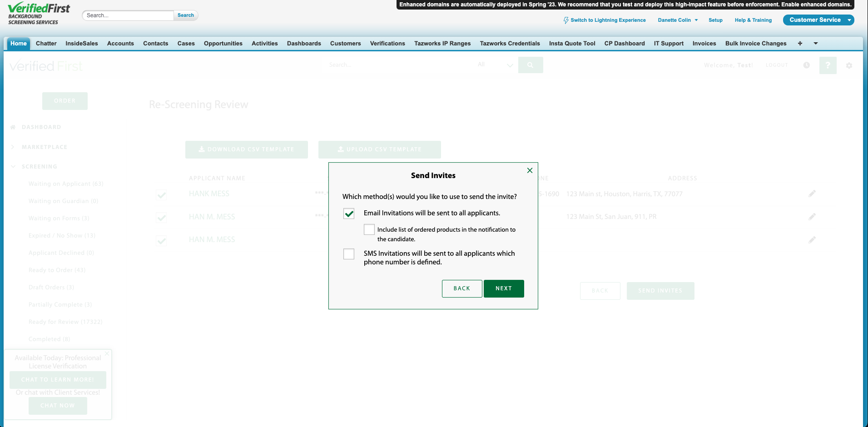Click pencil icon on the last applicant row
The image size is (868, 427).
click(x=812, y=240)
